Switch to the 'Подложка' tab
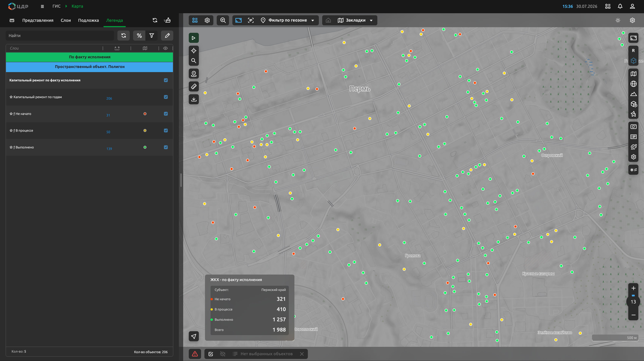The width and height of the screenshot is (644, 361). 89,20
